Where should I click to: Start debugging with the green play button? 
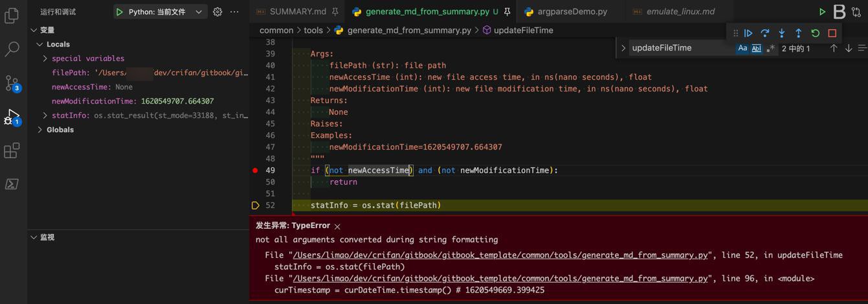[119, 12]
